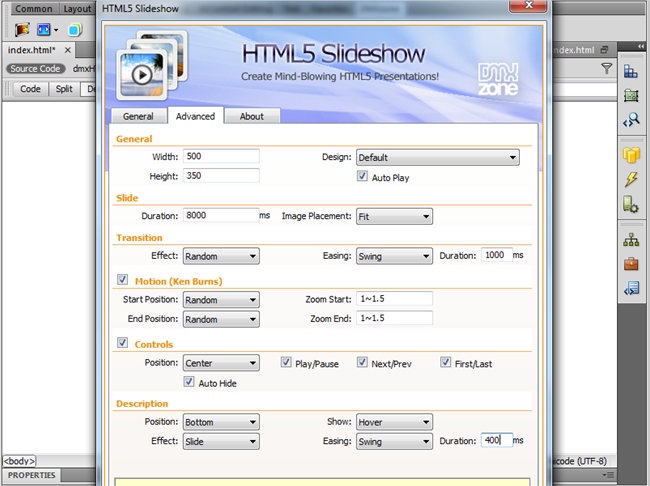The image size is (650, 486).
Task: Click the panel options menu icon near Properties
Action: pyautogui.click(x=608, y=475)
